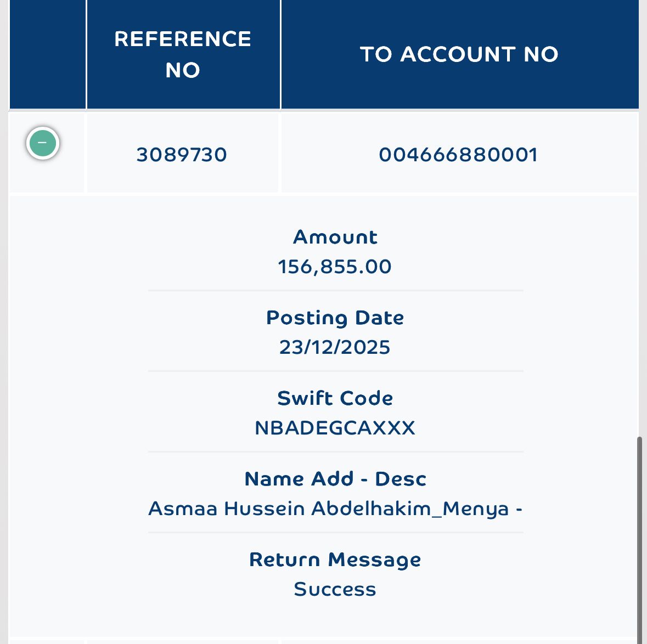Click the Amount label

[335, 237]
